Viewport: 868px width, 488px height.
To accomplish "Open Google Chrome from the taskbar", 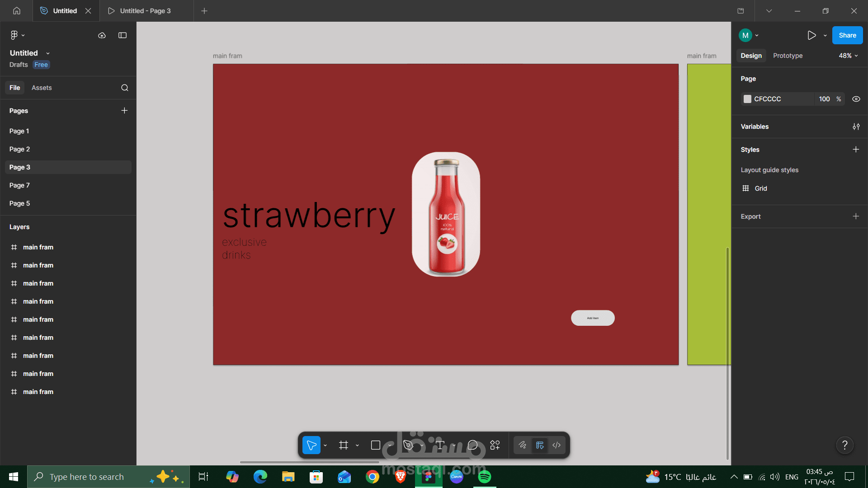I will [372, 477].
